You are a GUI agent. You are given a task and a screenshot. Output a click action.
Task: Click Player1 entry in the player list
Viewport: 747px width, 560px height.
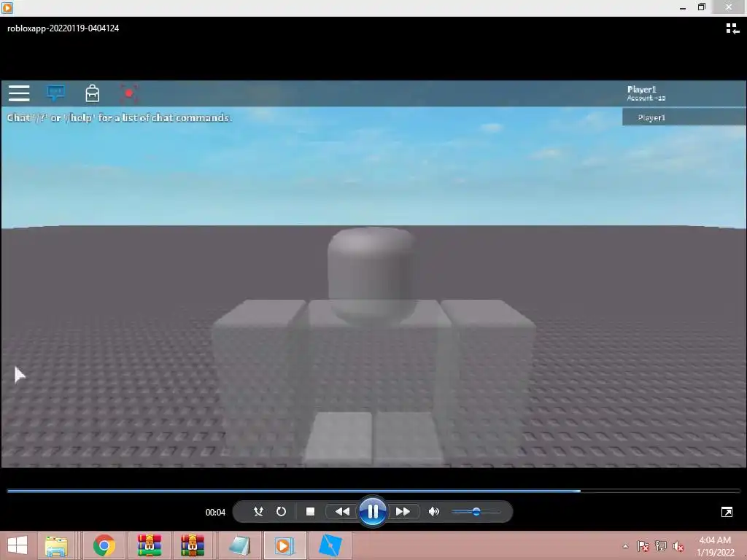(684, 117)
